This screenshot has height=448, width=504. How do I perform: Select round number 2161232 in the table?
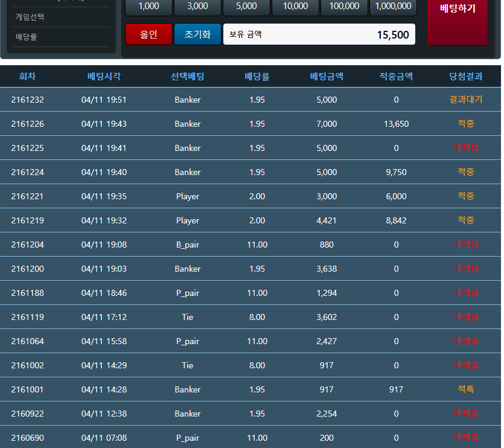(x=27, y=100)
